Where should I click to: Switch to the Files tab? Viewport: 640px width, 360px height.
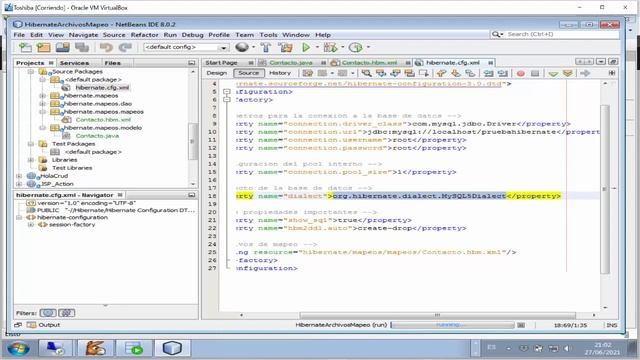coord(113,63)
